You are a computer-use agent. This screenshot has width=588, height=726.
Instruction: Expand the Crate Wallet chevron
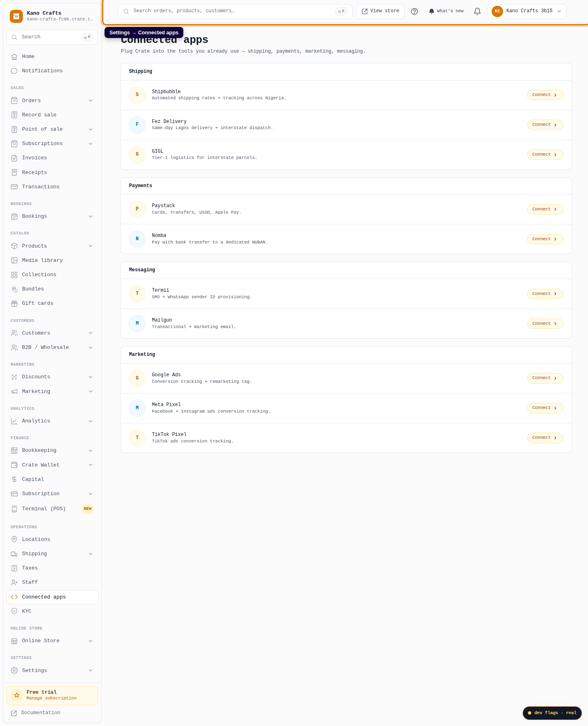tap(91, 465)
